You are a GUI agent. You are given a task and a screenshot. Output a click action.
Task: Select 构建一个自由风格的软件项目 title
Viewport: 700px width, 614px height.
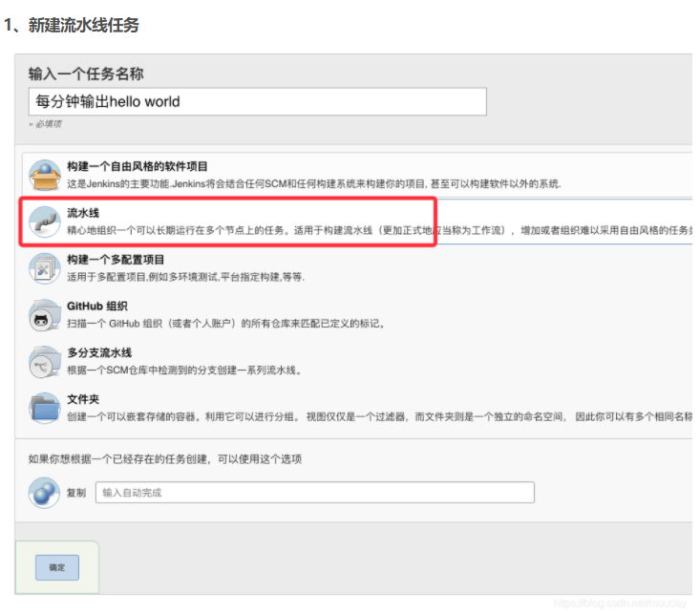coord(138,166)
